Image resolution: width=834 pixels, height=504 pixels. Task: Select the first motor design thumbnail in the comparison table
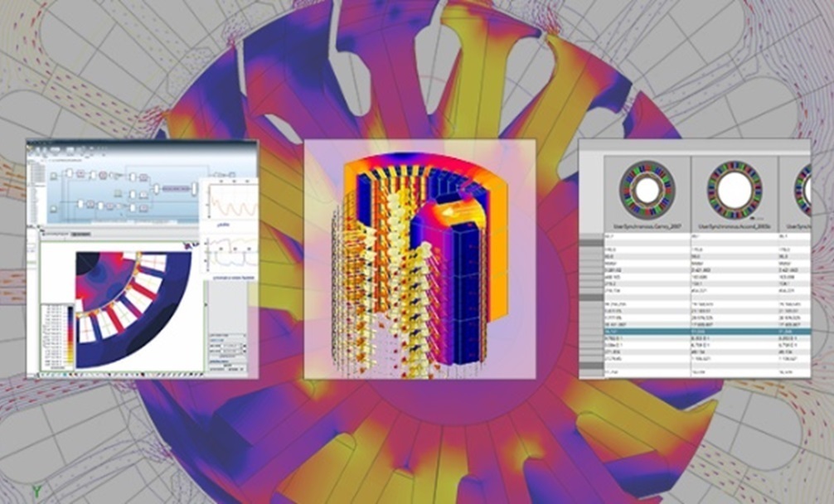tap(647, 191)
